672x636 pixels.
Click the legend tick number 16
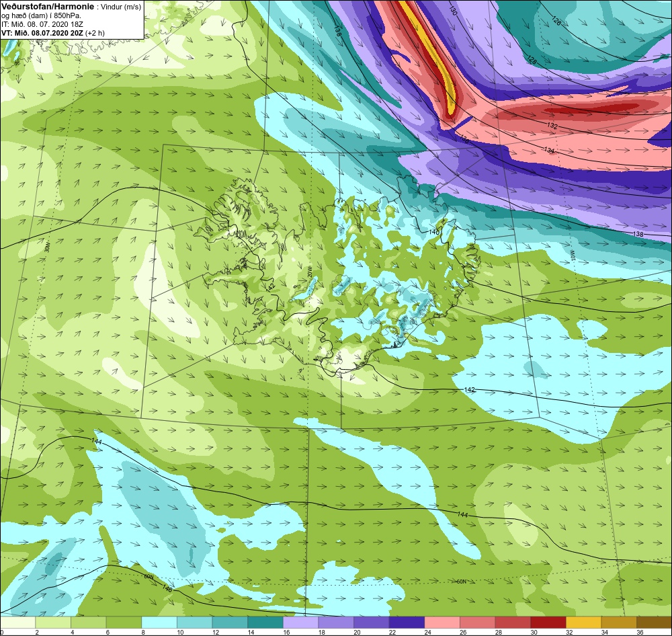[x=286, y=632]
